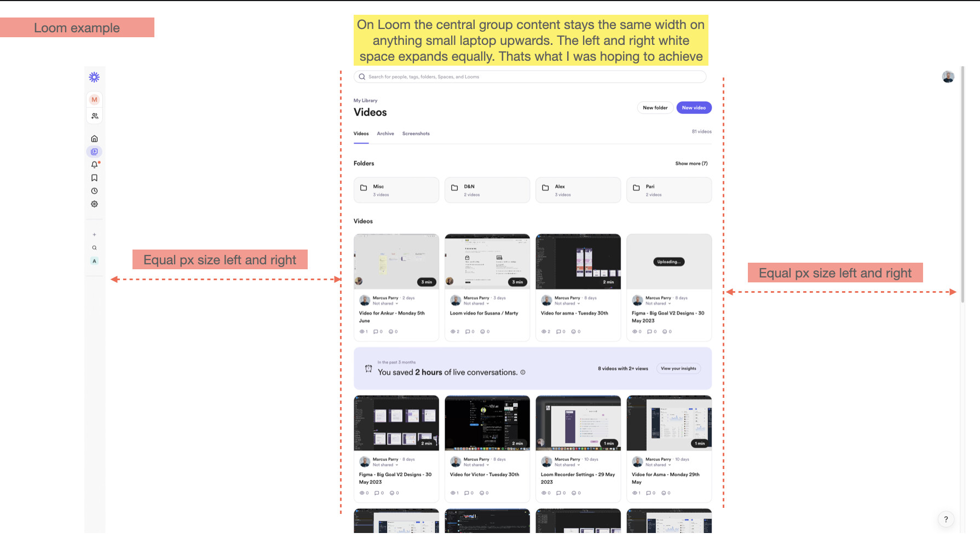Open the Loom Home icon in the sidebar
980x556 pixels.
(94, 138)
